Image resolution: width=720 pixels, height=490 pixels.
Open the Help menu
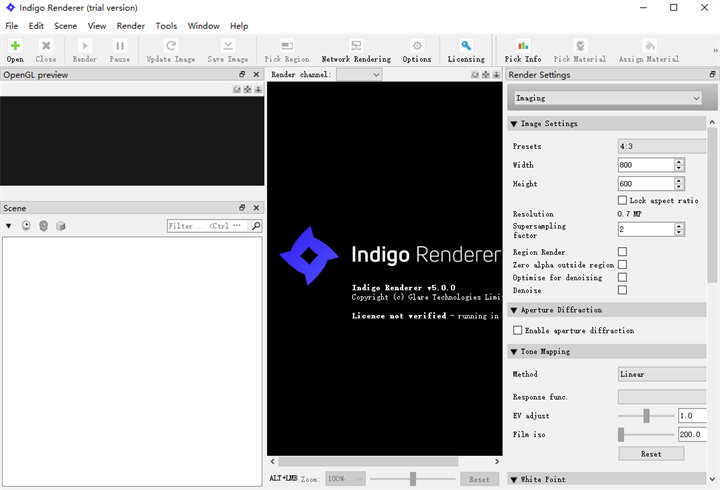(239, 26)
